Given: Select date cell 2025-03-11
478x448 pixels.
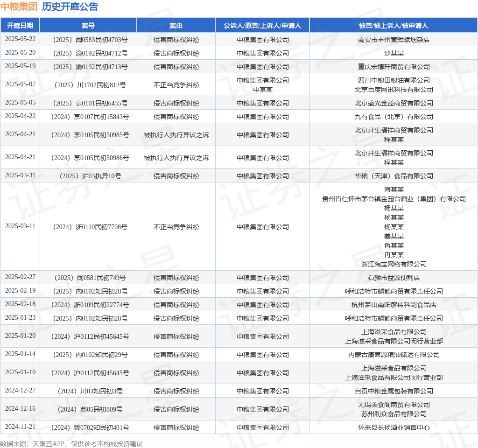Looking at the screenshot, I should [20, 226].
